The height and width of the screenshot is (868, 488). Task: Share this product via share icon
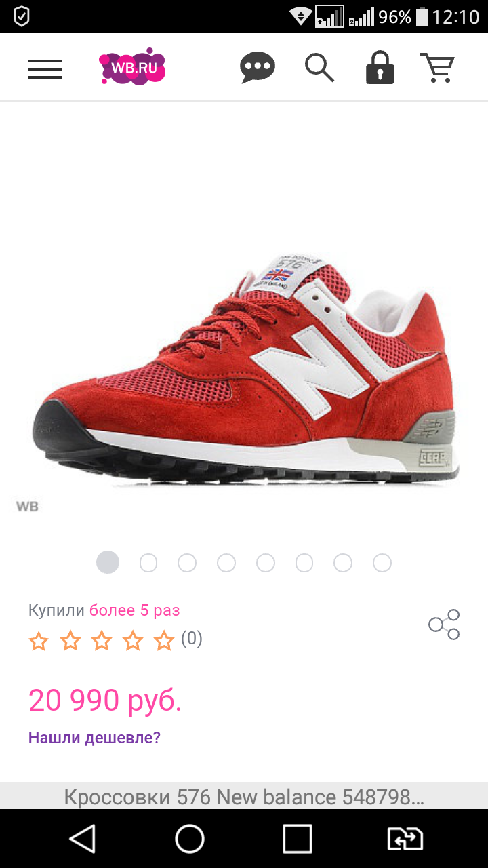coord(445,625)
